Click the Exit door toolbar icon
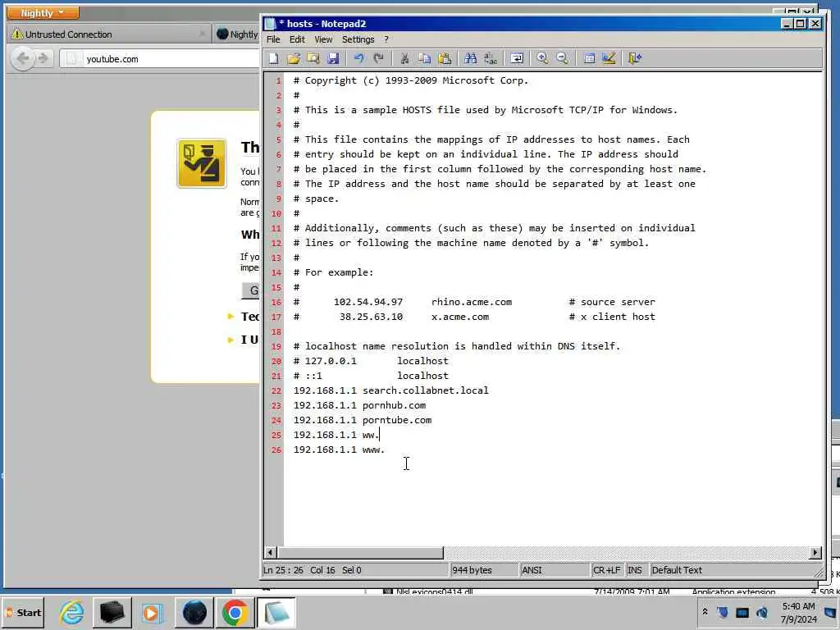This screenshot has height=630, width=840. (635, 58)
